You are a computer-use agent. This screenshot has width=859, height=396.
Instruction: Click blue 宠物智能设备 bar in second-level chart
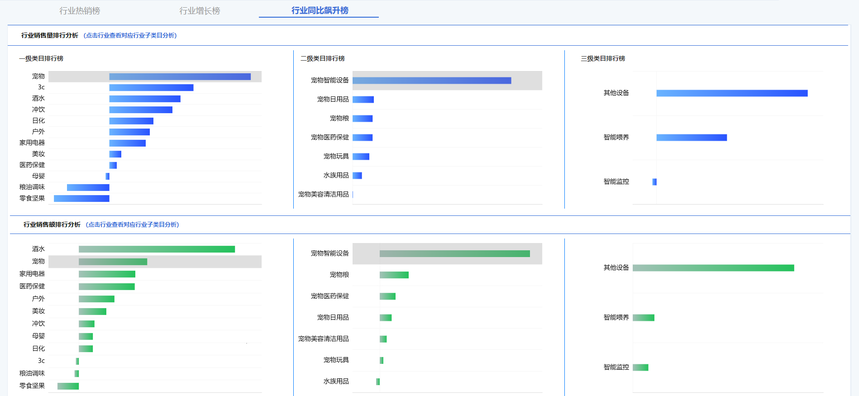pyautogui.click(x=432, y=81)
